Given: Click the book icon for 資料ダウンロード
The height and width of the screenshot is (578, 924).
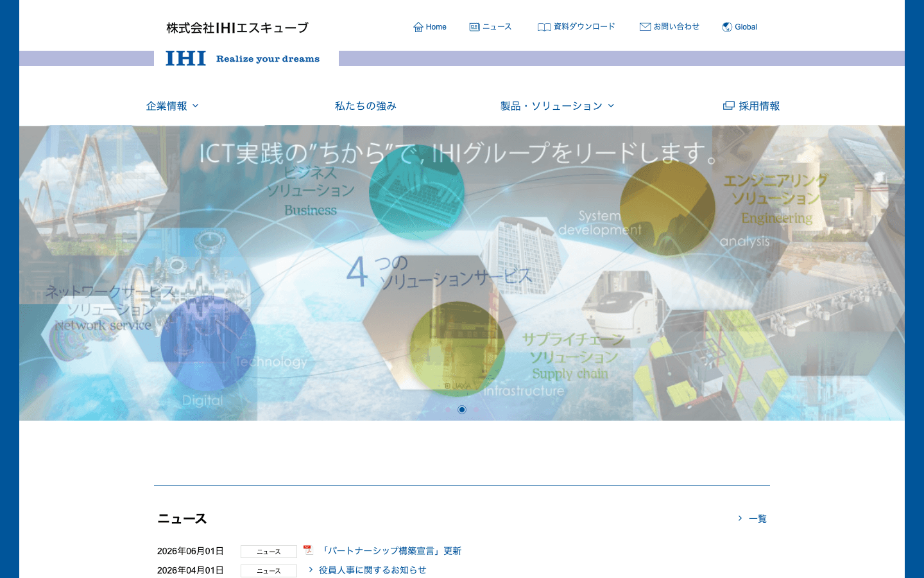Looking at the screenshot, I should point(544,27).
